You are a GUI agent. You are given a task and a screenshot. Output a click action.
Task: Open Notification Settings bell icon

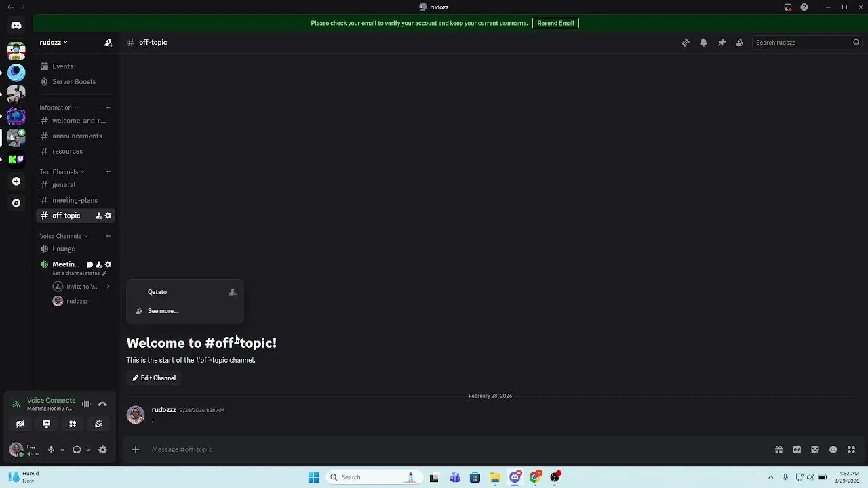tap(703, 42)
